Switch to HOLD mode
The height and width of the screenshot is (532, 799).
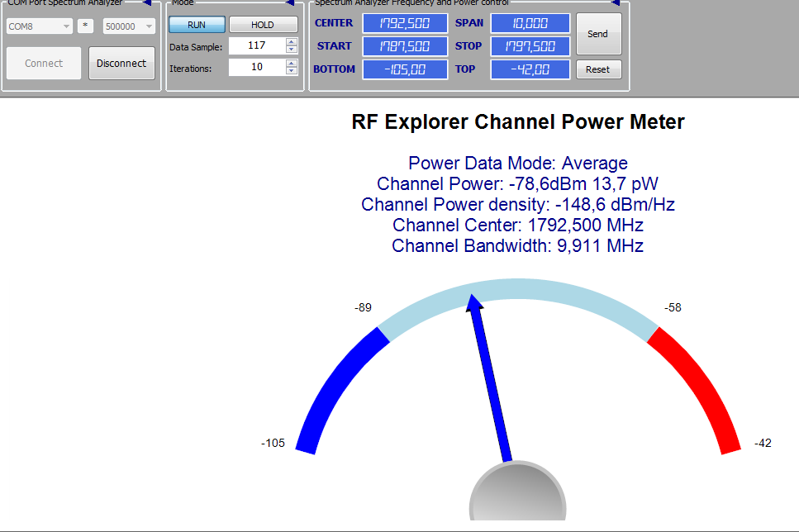(x=263, y=25)
